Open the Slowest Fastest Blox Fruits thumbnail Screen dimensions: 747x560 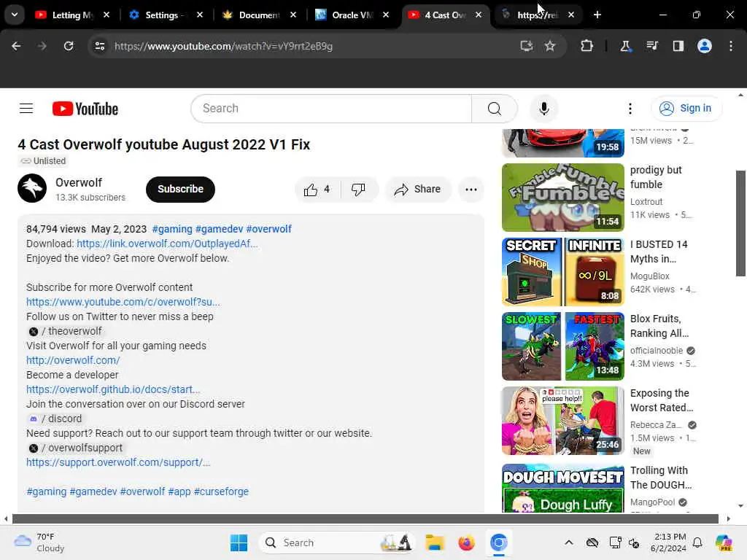(x=562, y=346)
